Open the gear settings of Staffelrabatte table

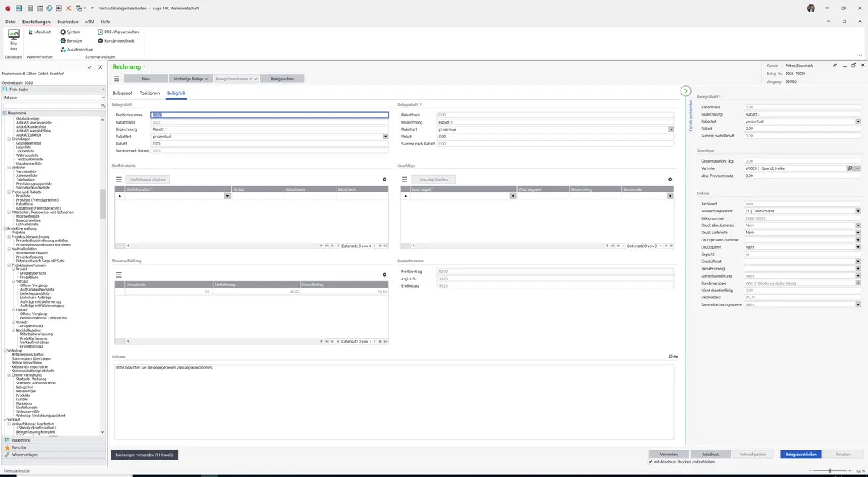(384, 179)
